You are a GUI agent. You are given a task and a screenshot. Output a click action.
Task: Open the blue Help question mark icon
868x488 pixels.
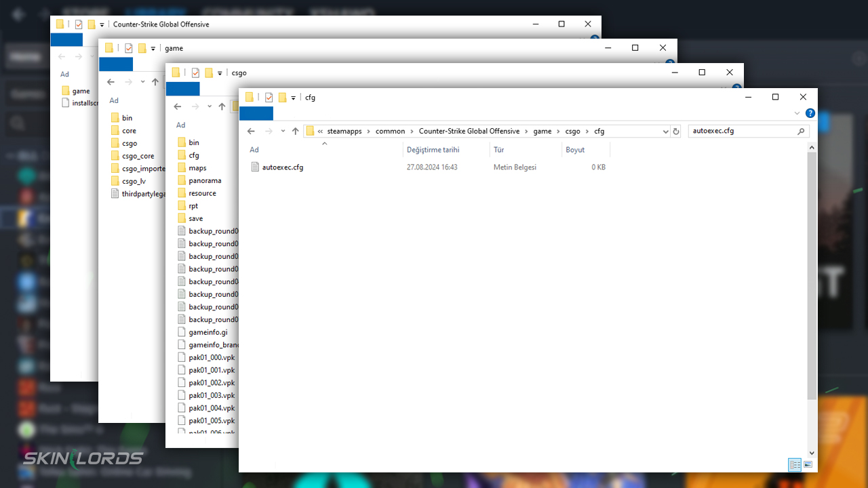[x=810, y=113]
